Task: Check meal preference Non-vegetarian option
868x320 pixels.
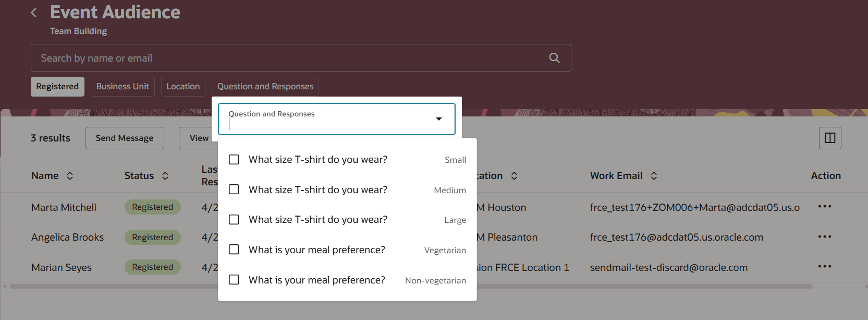Action: [x=234, y=280]
